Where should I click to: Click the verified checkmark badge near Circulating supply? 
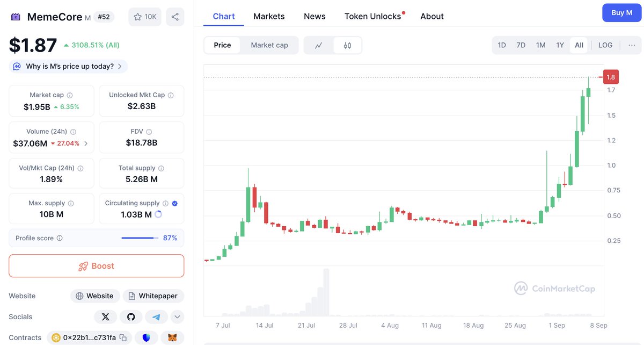coord(175,204)
